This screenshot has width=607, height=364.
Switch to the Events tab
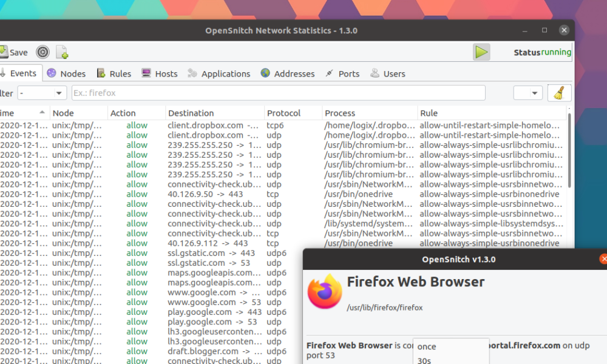click(19, 73)
